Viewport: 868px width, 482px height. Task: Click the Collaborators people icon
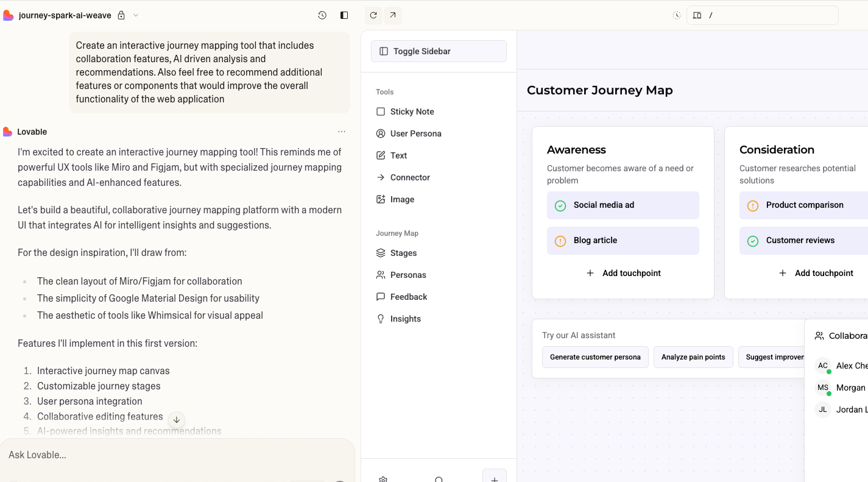pos(819,336)
